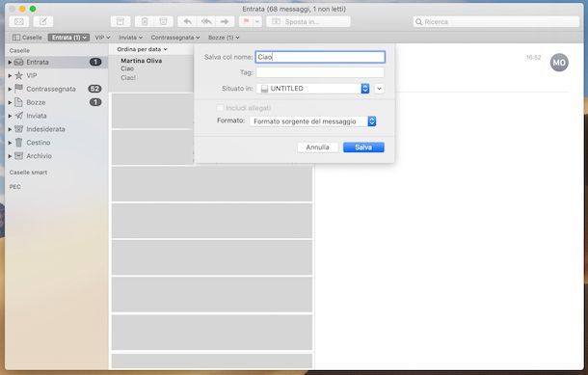
Task: Click the Reply All double-arrow icon
Action: pos(206,22)
